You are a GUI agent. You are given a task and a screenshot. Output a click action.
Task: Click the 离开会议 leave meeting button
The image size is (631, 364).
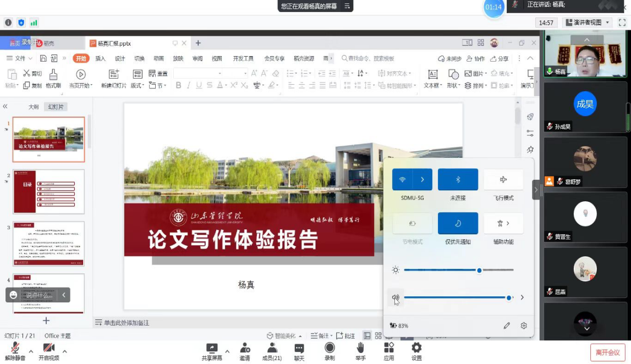pos(607,352)
